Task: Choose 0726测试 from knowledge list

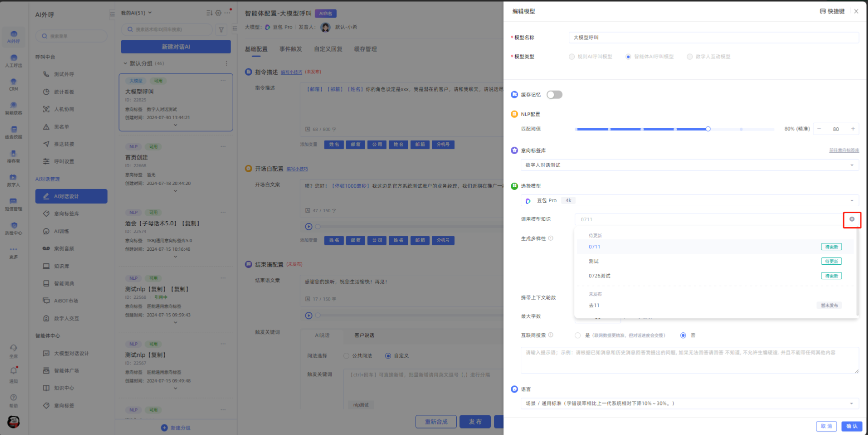Action: click(599, 276)
